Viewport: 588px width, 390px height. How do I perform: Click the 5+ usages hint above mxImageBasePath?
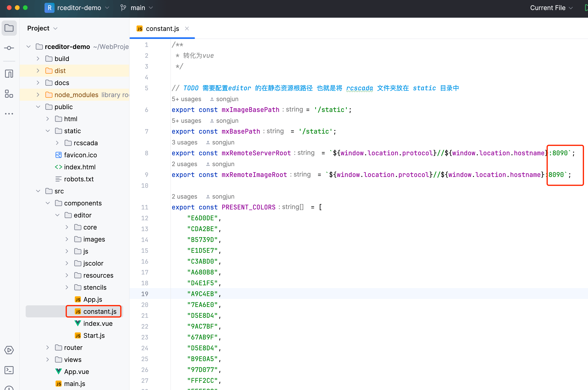click(186, 99)
